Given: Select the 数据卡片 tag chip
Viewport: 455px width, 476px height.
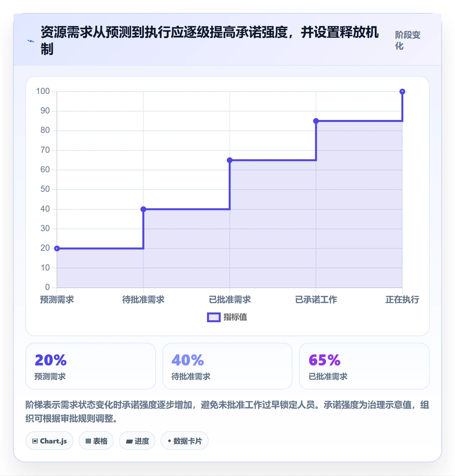Looking at the screenshot, I should 185,441.
